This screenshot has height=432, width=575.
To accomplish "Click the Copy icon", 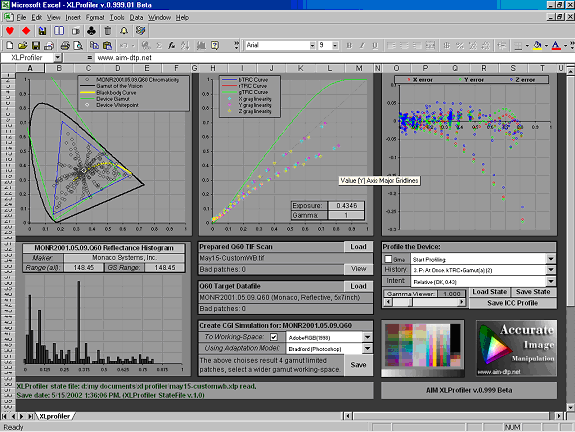I will [x=94, y=45].
